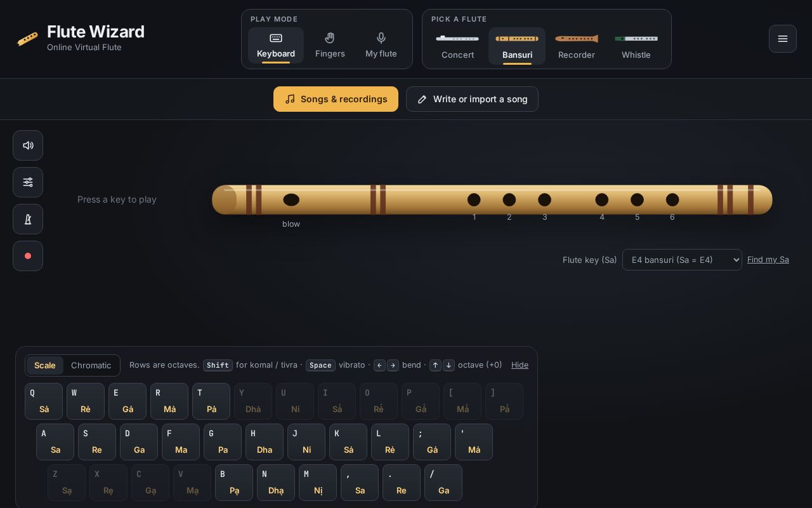Play the F key Ma note
This screenshot has height=508, width=812.
181,442
